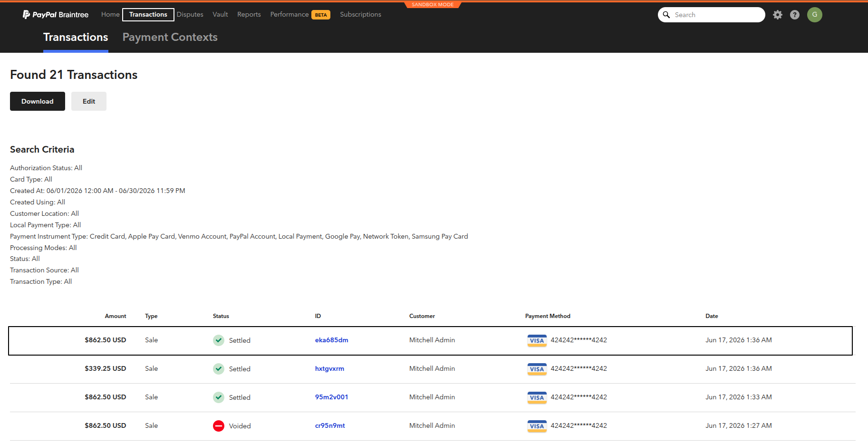Open transaction ID eka685dm
The height and width of the screenshot is (444, 868).
point(332,340)
